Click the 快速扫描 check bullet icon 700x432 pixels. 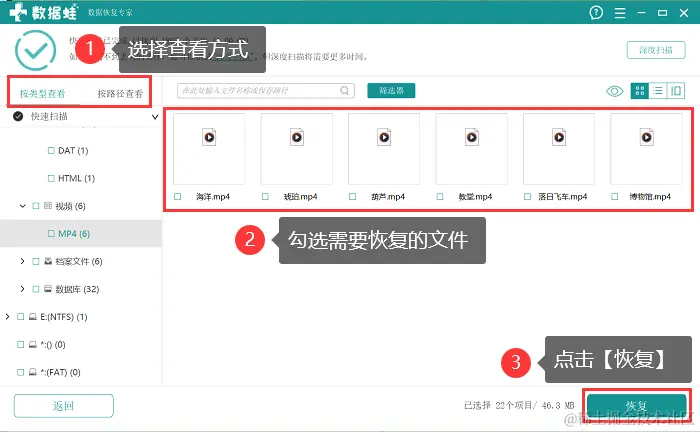pyautogui.click(x=18, y=116)
